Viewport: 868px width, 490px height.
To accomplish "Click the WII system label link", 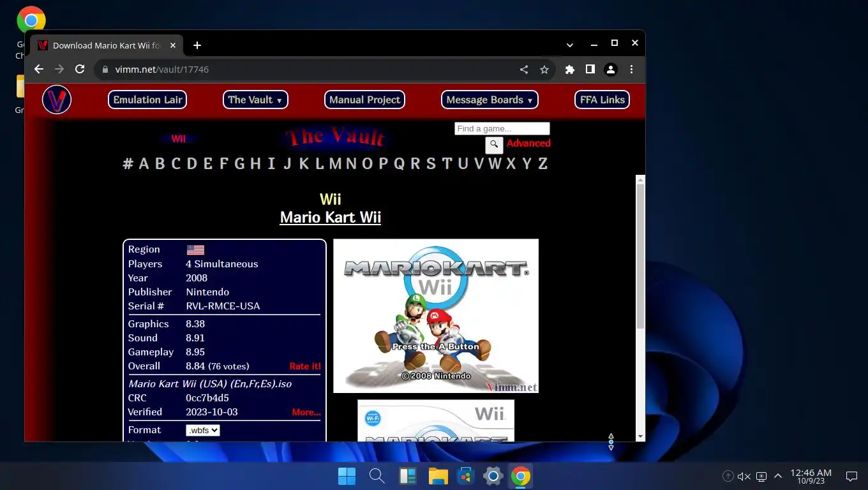I will [x=178, y=138].
